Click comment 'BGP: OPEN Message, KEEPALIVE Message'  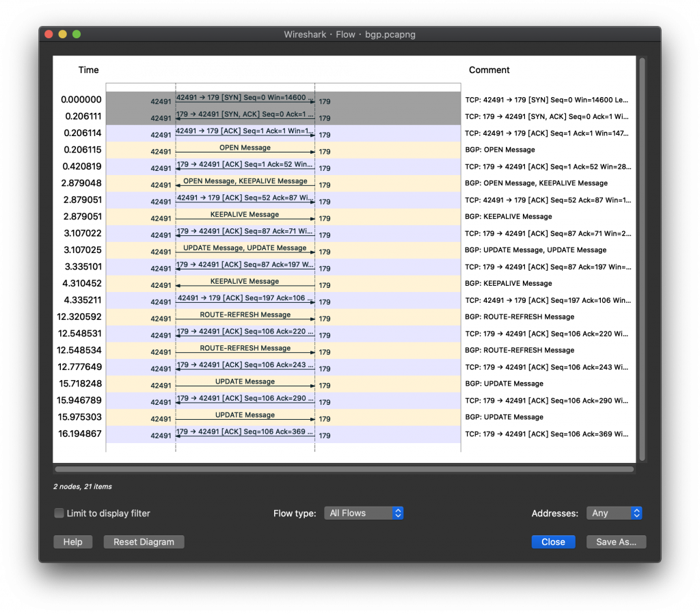[536, 183]
